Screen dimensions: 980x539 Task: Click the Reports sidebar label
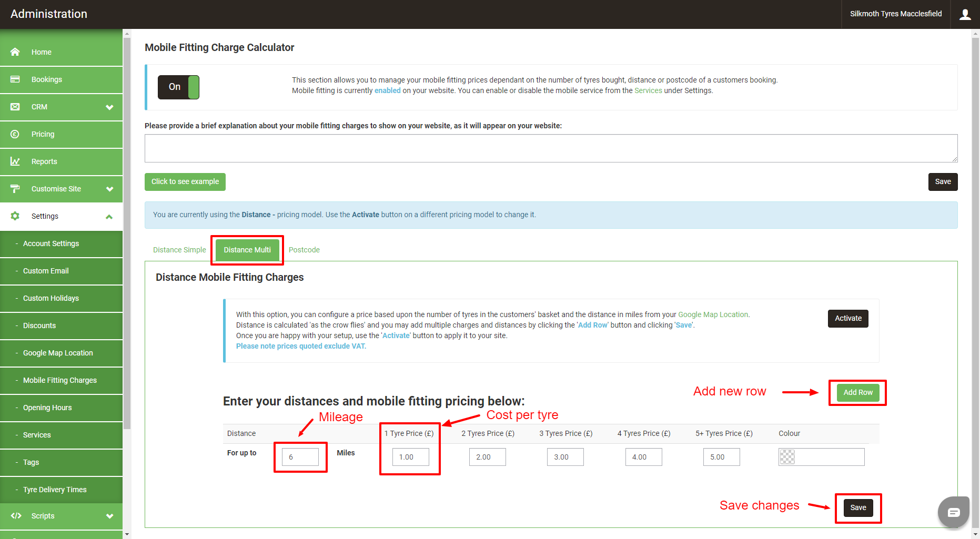44,161
